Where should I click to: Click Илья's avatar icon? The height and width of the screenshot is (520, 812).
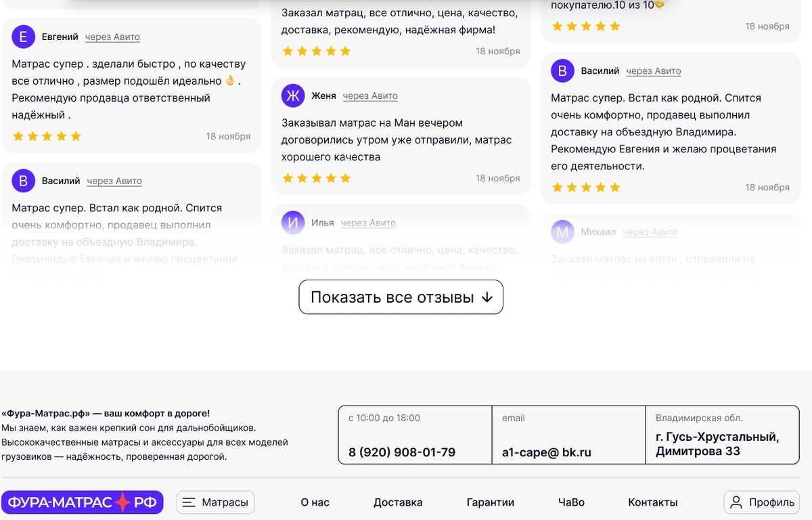click(293, 222)
